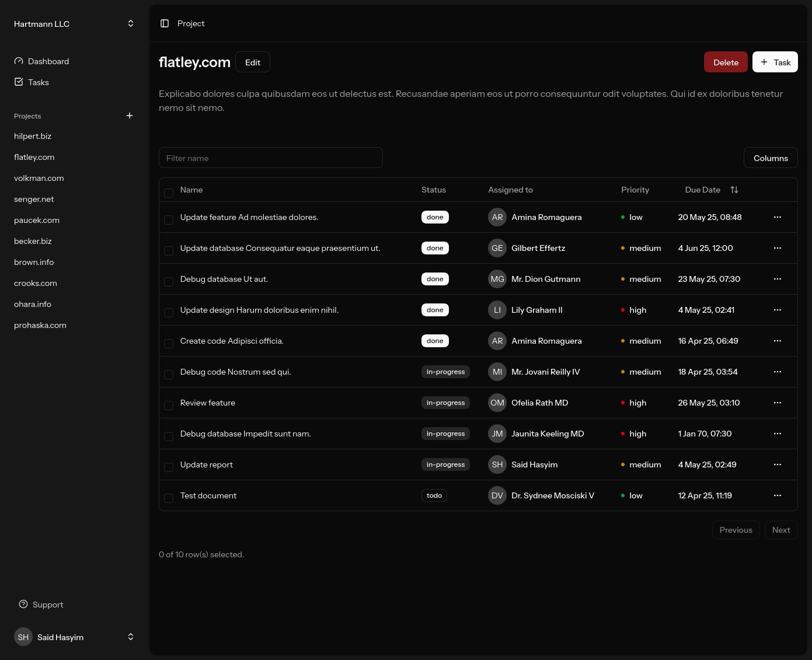Select all rows with header checkbox
812x660 pixels.
(x=169, y=193)
